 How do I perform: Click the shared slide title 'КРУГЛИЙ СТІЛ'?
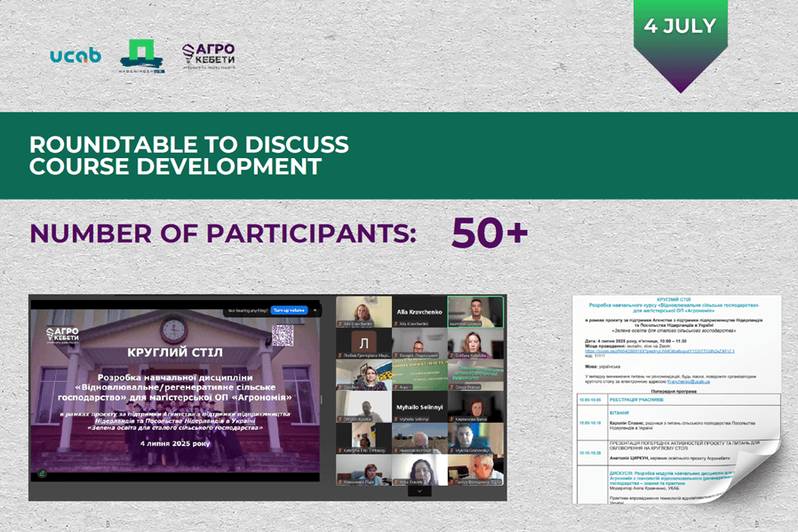click(x=175, y=353)
